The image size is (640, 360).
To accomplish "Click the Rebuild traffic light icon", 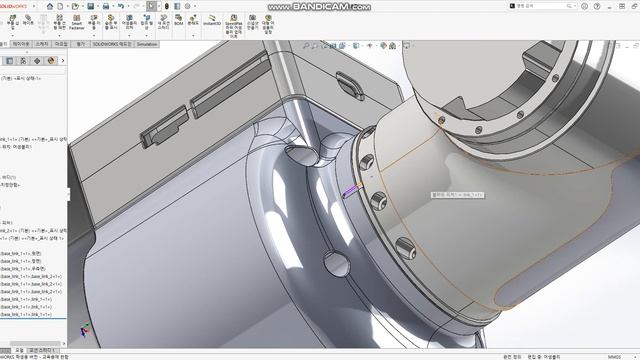I will coord(167,6).
